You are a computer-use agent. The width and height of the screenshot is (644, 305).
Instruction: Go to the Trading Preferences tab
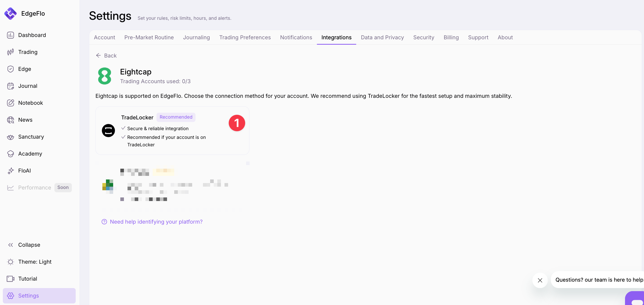coord(245,37)
